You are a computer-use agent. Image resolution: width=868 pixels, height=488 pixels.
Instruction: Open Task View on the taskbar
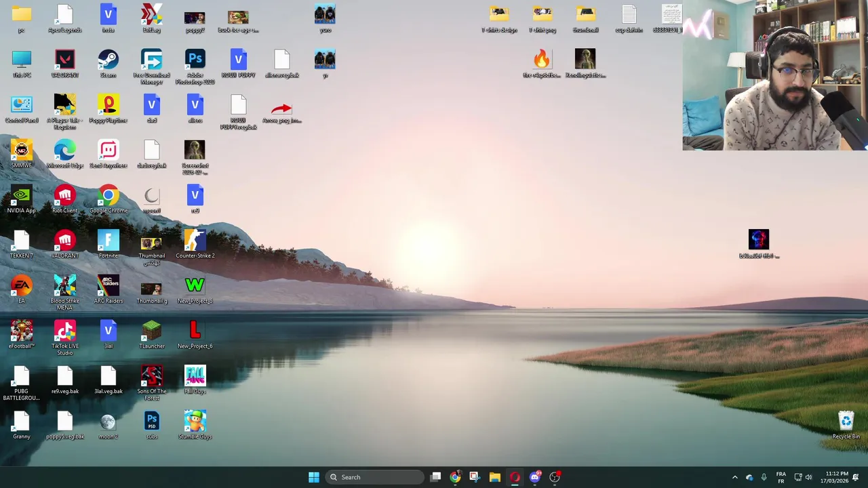(435, 477)
